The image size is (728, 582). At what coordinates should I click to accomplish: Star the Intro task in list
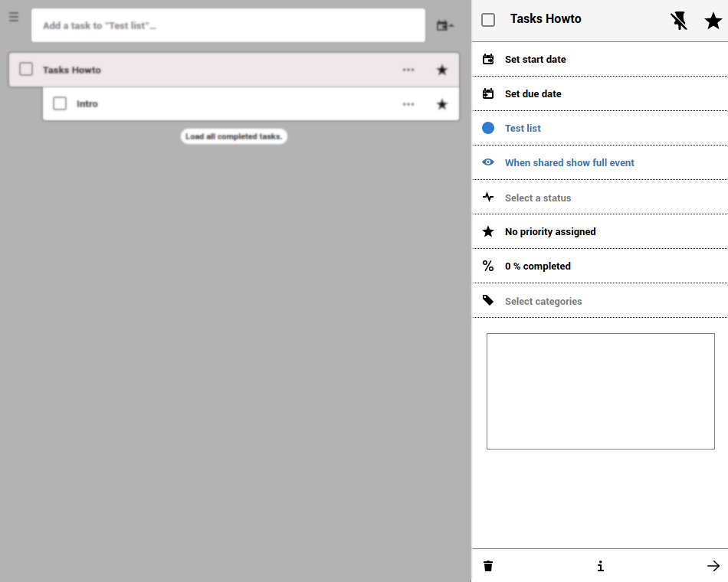click(442, 104)
